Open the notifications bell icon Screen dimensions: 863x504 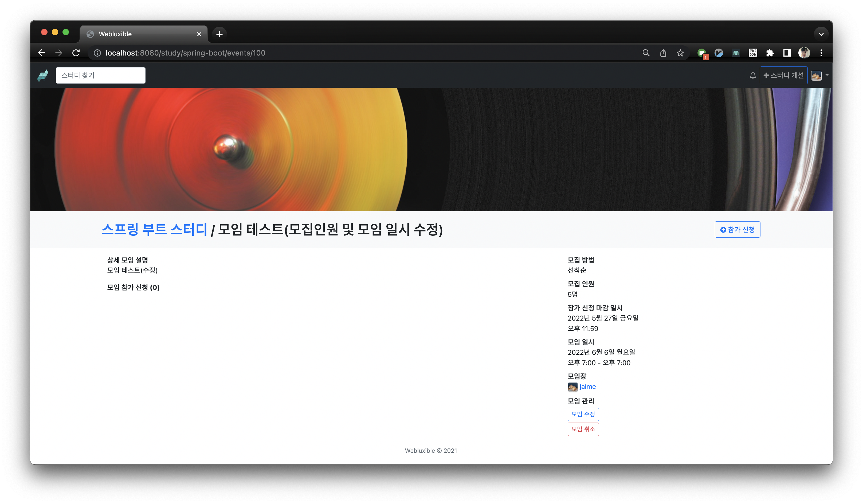coord(752,75)
